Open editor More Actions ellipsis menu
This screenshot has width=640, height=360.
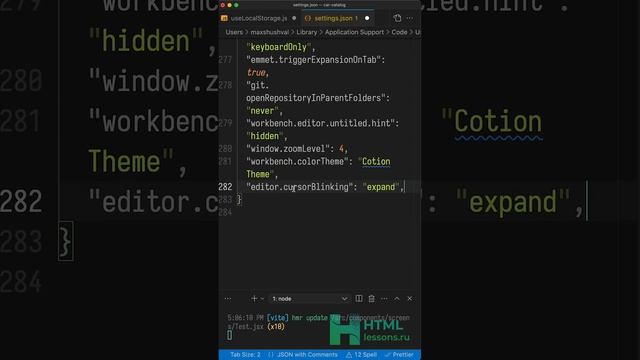coord(410,18)
